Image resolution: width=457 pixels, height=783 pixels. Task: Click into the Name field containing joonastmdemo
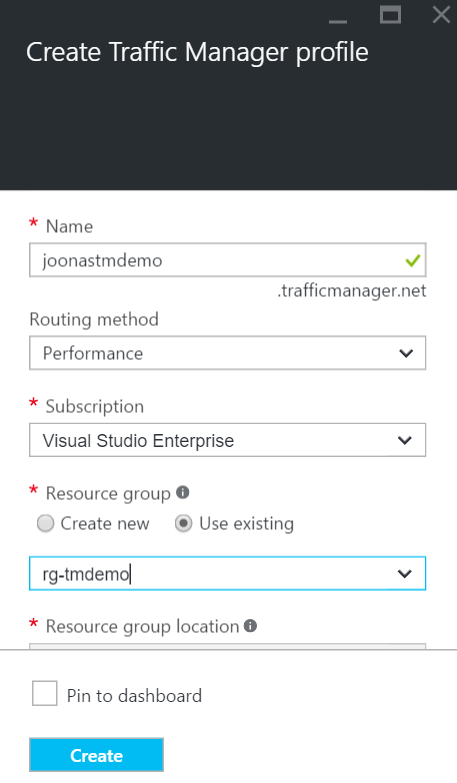click(227, 260)
